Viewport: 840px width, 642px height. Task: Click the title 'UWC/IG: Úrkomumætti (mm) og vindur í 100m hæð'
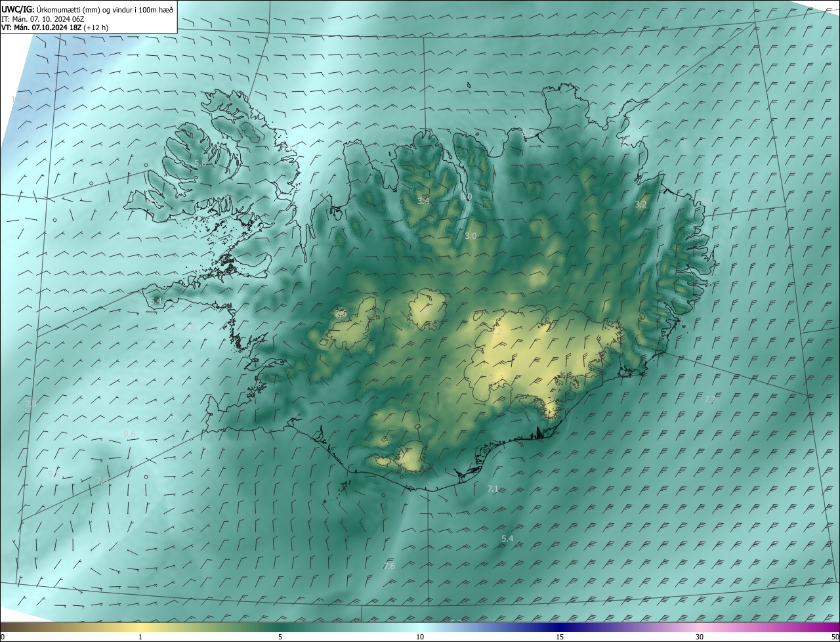pyautogui.click(x=87, y=9)
